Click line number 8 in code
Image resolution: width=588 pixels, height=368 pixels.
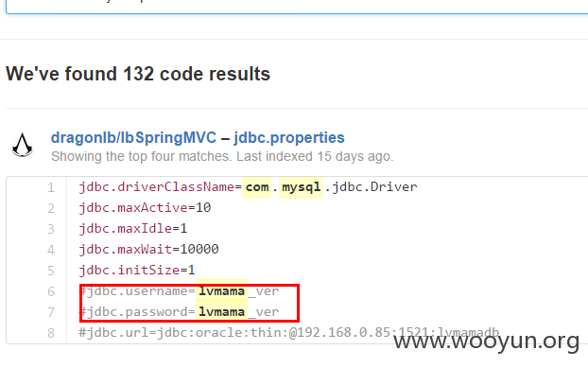pyautogui.click(x=51, y=333)
